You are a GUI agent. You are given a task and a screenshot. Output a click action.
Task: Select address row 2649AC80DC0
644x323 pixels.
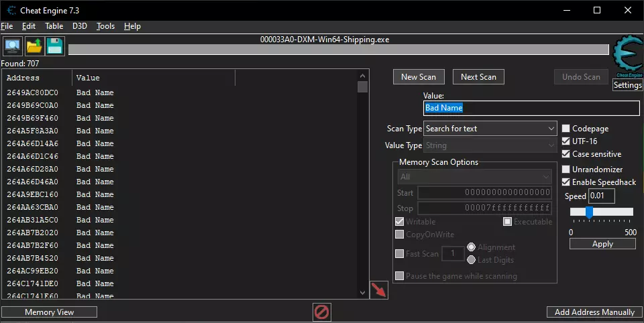click(x=180, y=92)
